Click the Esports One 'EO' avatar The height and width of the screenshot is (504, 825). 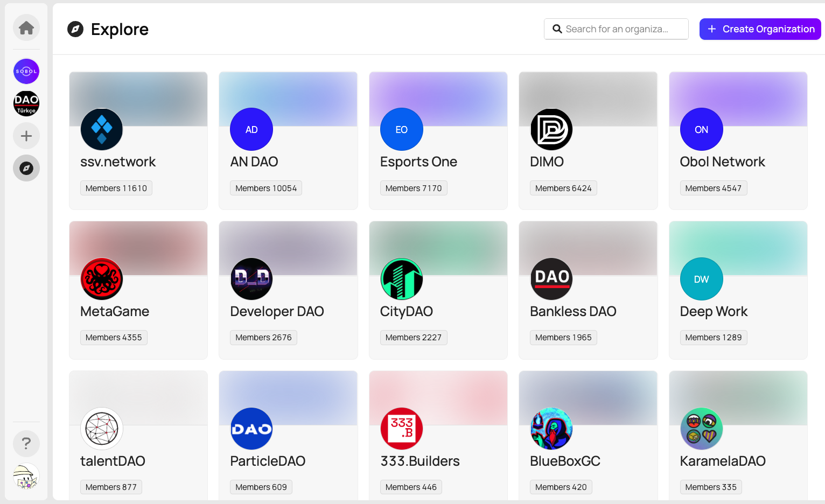(x=402, y=129)
